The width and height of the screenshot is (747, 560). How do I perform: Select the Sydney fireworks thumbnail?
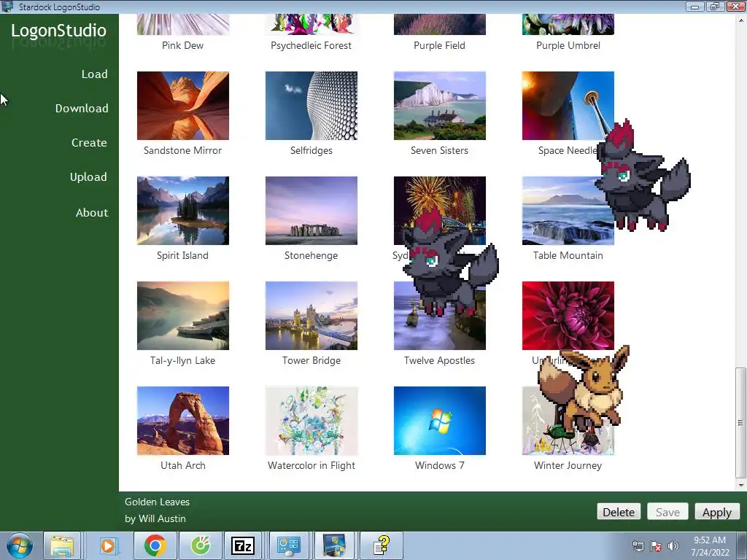tap(440, 211)
